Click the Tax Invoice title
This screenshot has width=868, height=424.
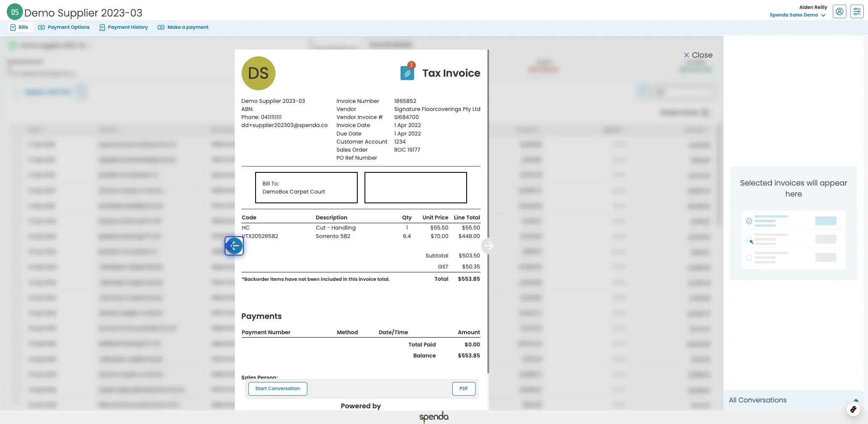(451, 73)
